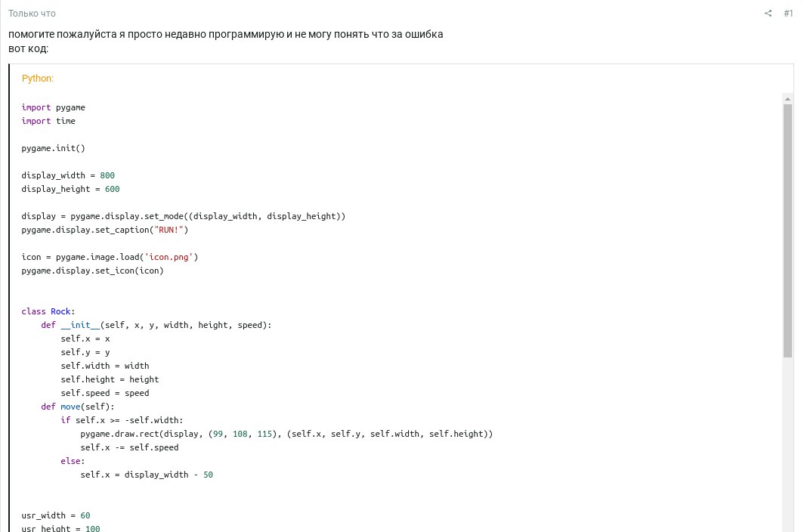Viewport: 801px width, 532px height.
Task: Click the 'class Rock:' line
Action: (x=48, y=311)
